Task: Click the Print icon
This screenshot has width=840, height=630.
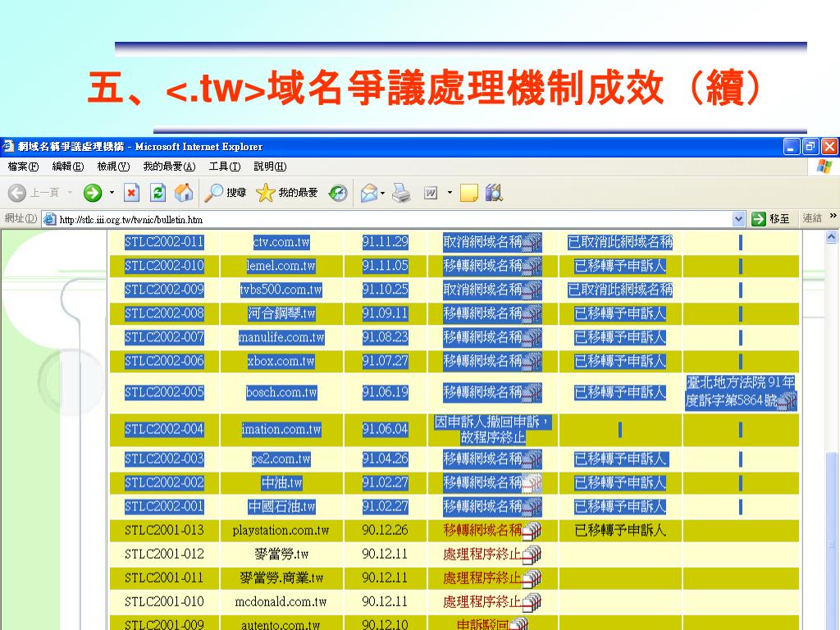Action: (401, 192)
